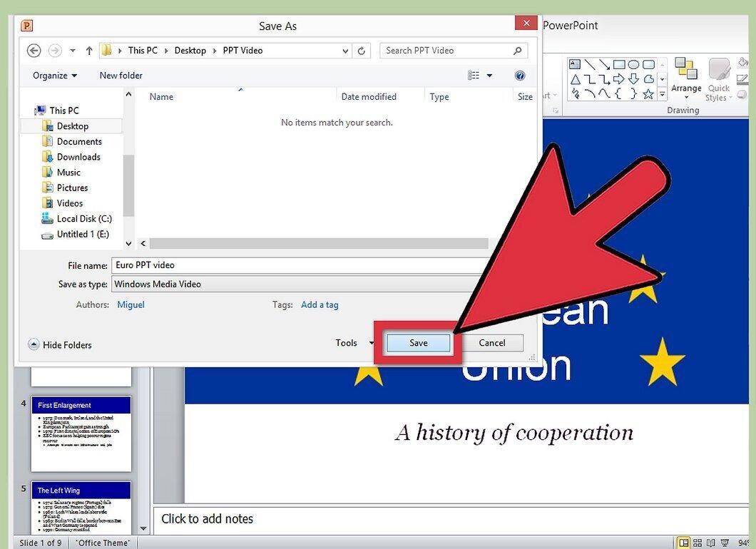Viewport: 756px width, 549px height.
Task: Open slide 4 First Enlargement thumbnail
Action: [81, 433]
